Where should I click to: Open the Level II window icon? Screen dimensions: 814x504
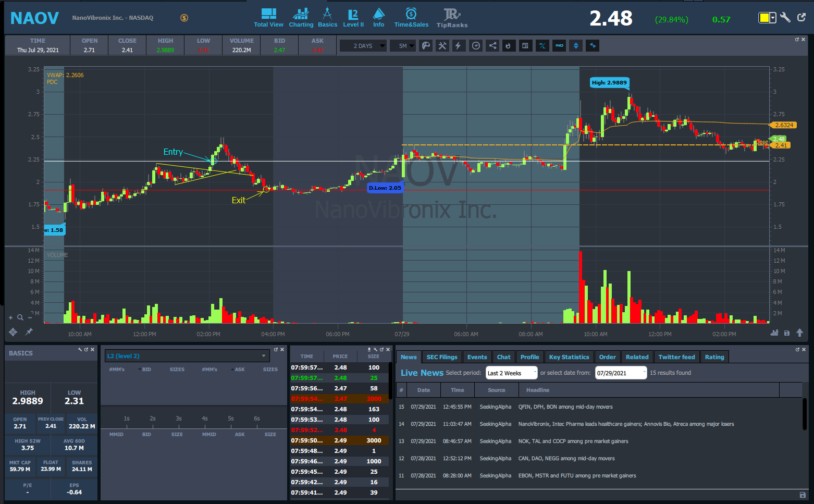353,18
